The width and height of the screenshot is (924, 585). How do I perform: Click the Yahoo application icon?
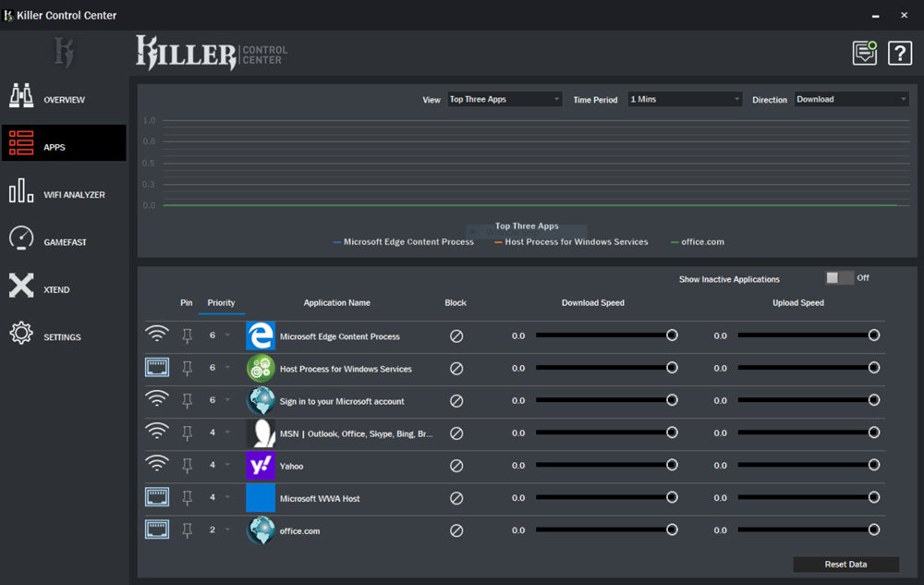point(261,466)
